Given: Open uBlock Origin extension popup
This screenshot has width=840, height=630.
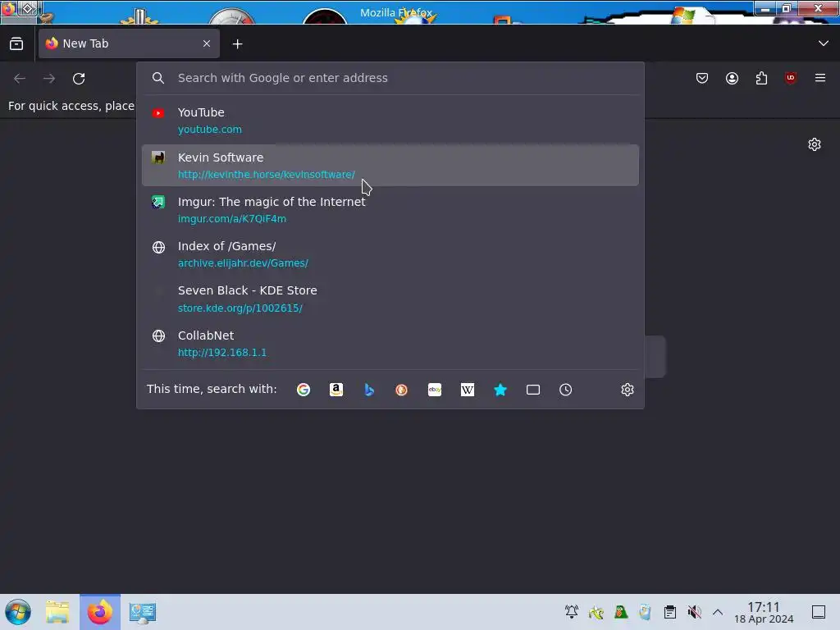Looking at the screenshot, I should [x=791, y=78].
